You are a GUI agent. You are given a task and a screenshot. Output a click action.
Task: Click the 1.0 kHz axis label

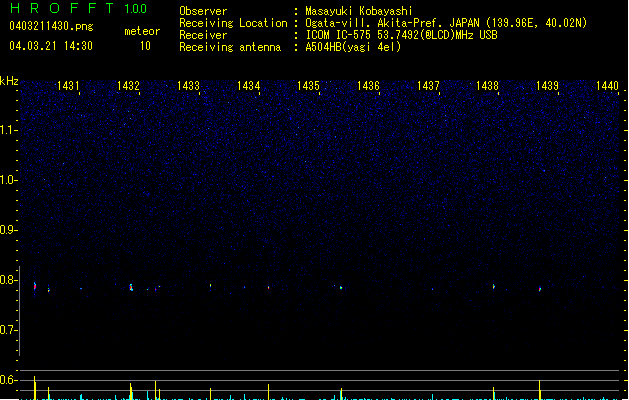8,180
